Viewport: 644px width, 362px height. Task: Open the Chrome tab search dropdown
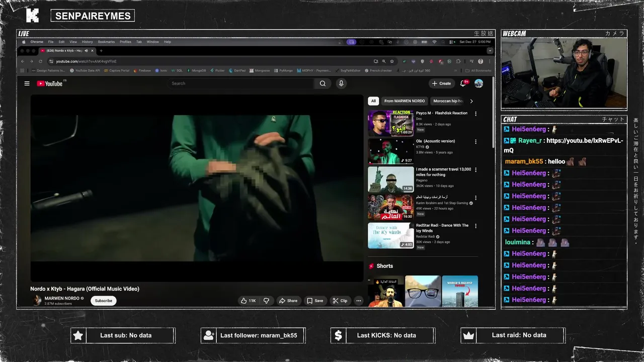(490, 51)
